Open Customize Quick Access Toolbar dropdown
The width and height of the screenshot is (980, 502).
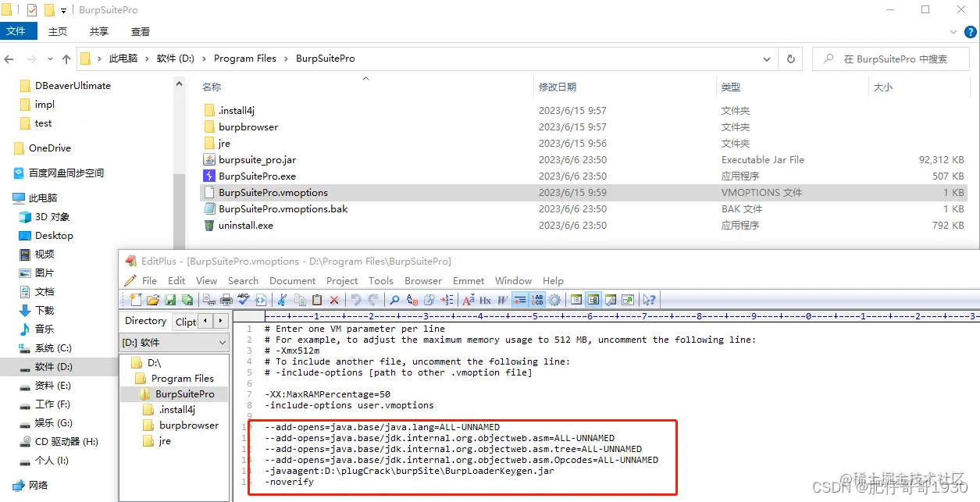click(x=63, y=11)
